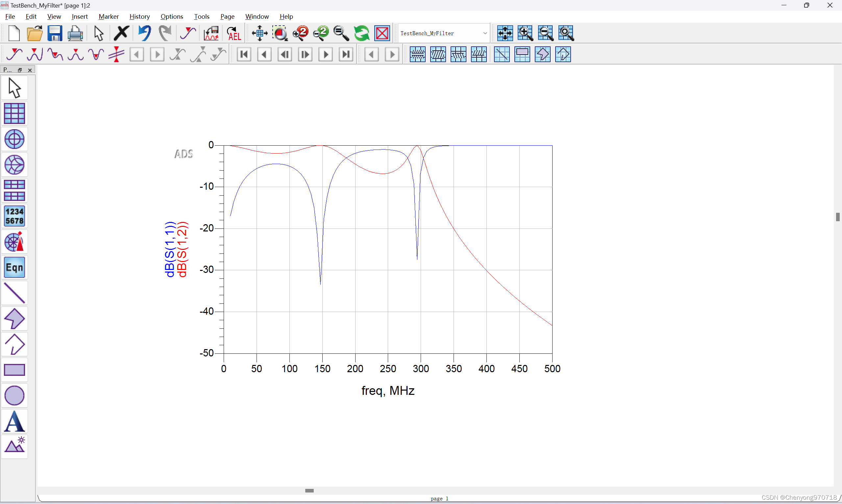This screenshot has height=504, width=842.
Task: Select the Rectangular Plot palette icon
Action: tap(14, 113)
